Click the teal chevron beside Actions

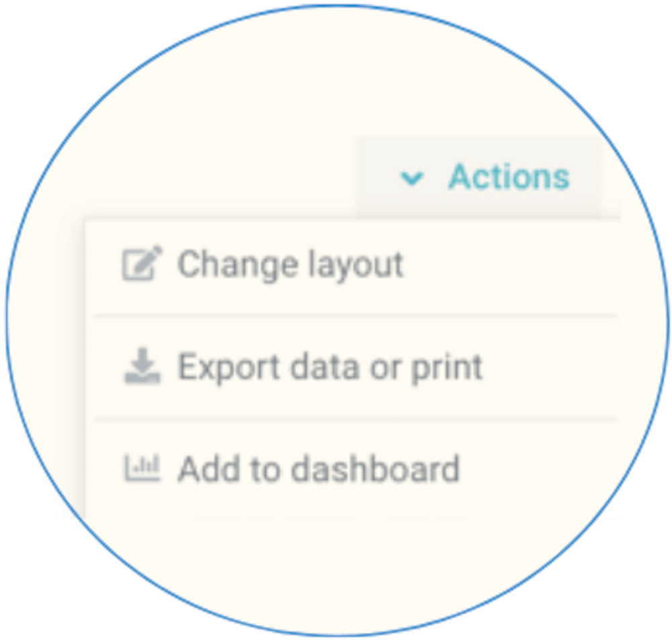(412, 177)
